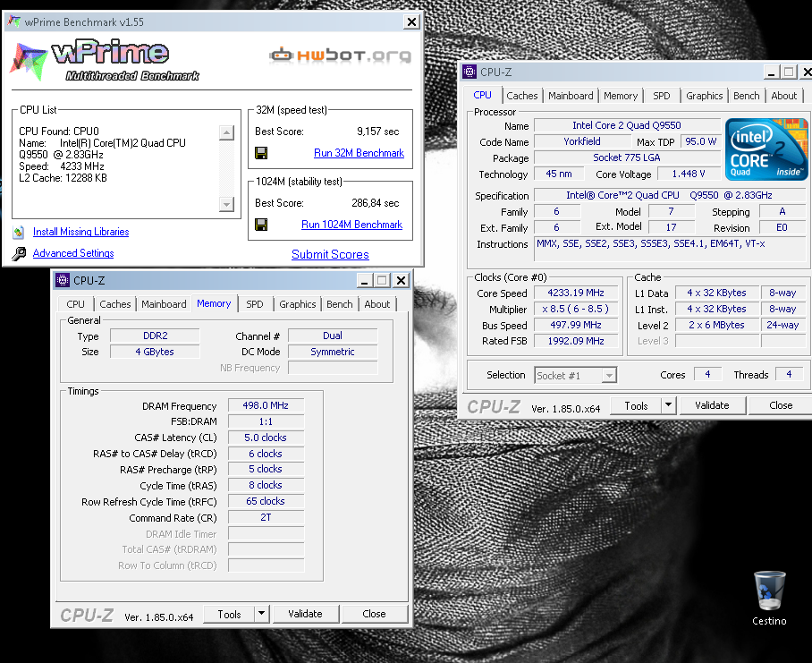
Task: Open the Socket #1 selection dropdown
Action: 575,375
